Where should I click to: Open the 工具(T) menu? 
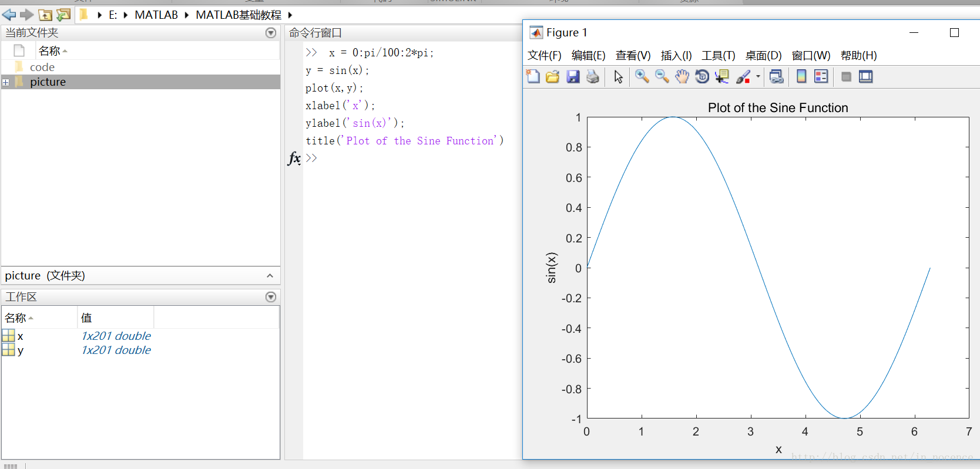pos(718,56)
